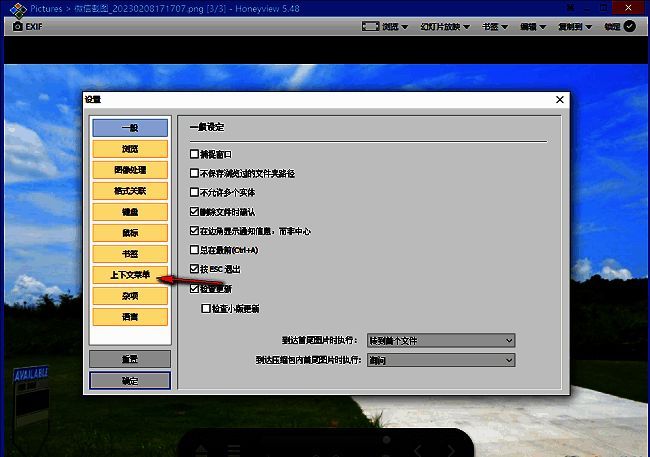This screenshot has height=457, width=650.
Task: Go to previous image with left chevron
Action: 417,450
